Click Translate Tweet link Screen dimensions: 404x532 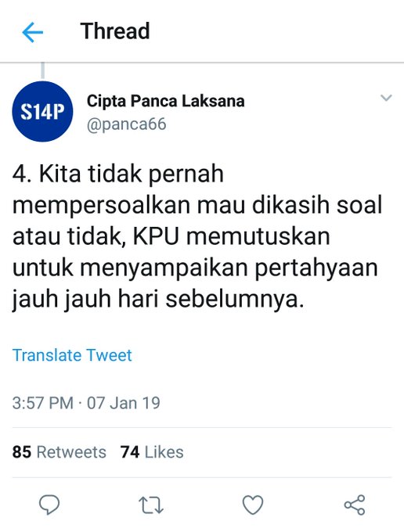(x=72, y=355)
